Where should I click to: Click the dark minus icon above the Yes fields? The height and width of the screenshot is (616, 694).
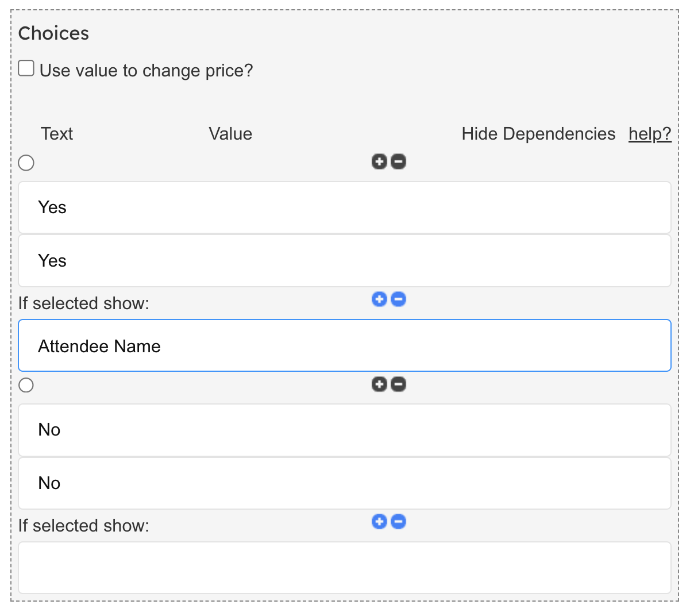pyautogui.click(x=398, y=161)
